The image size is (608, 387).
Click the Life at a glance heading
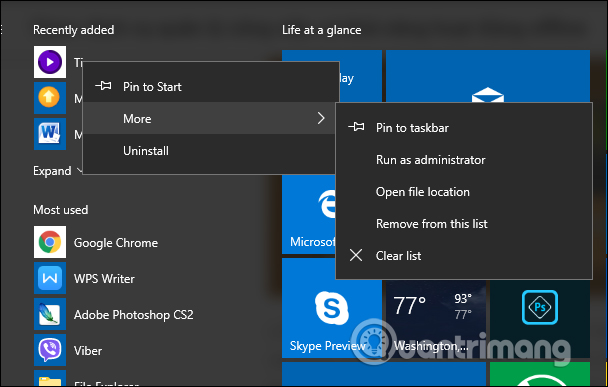click(x=322, y=30)
